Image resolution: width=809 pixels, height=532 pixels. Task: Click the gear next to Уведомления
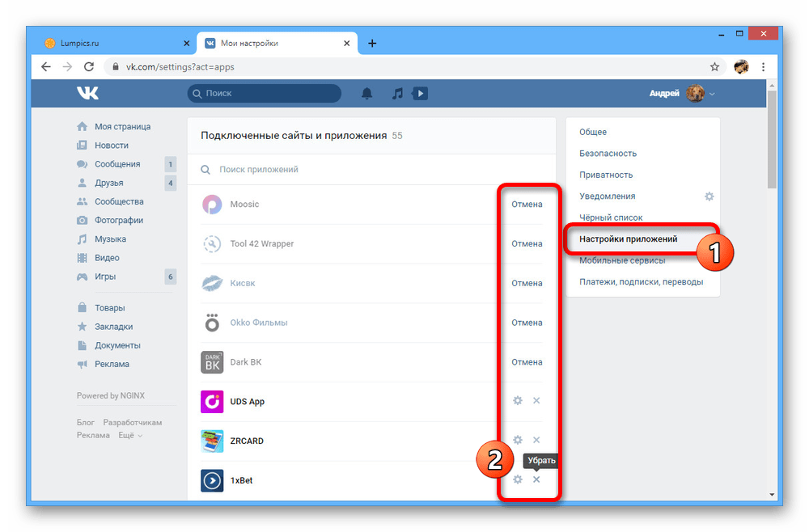pos(709,196)
